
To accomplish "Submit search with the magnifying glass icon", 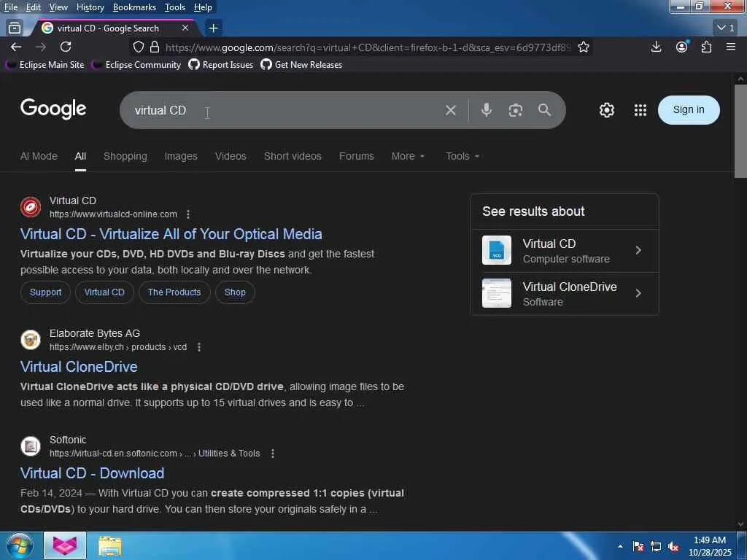I will click(544, 110).
